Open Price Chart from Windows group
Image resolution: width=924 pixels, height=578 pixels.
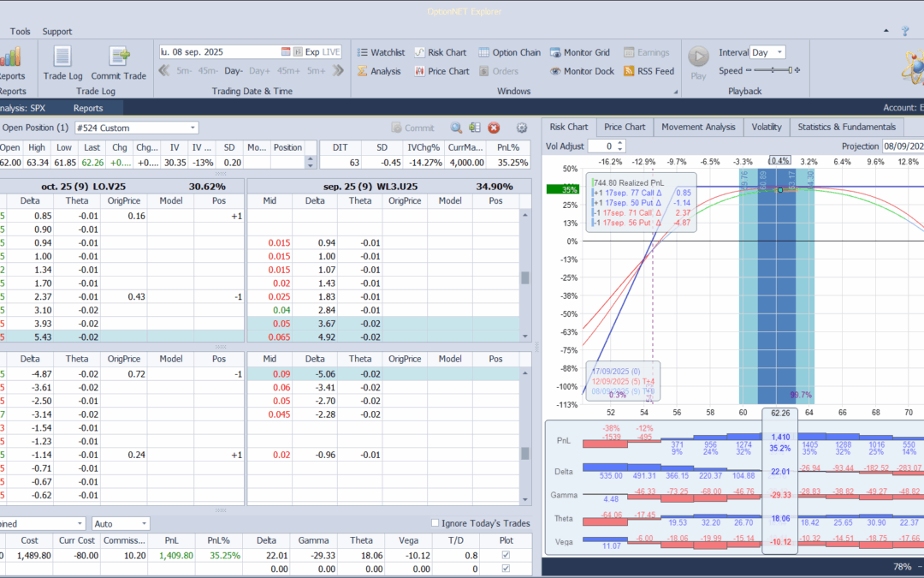click(442, 71)
